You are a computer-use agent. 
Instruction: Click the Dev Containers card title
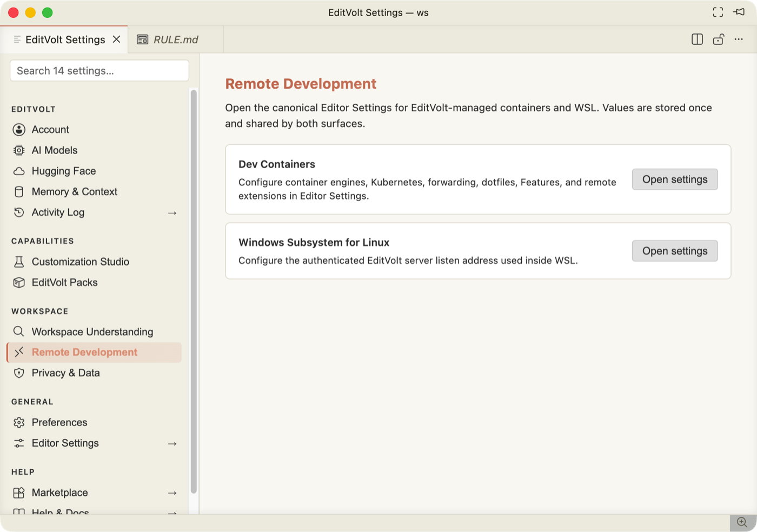point(277,164)
